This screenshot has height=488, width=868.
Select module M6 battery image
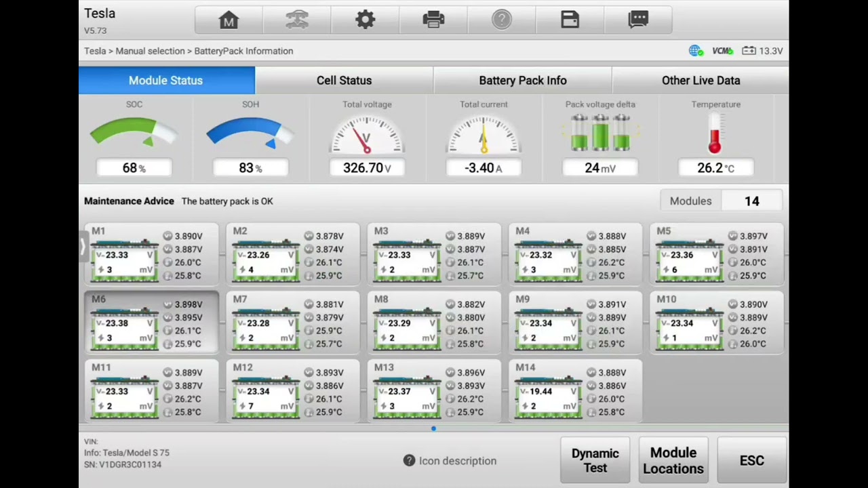tap(124, 329)
